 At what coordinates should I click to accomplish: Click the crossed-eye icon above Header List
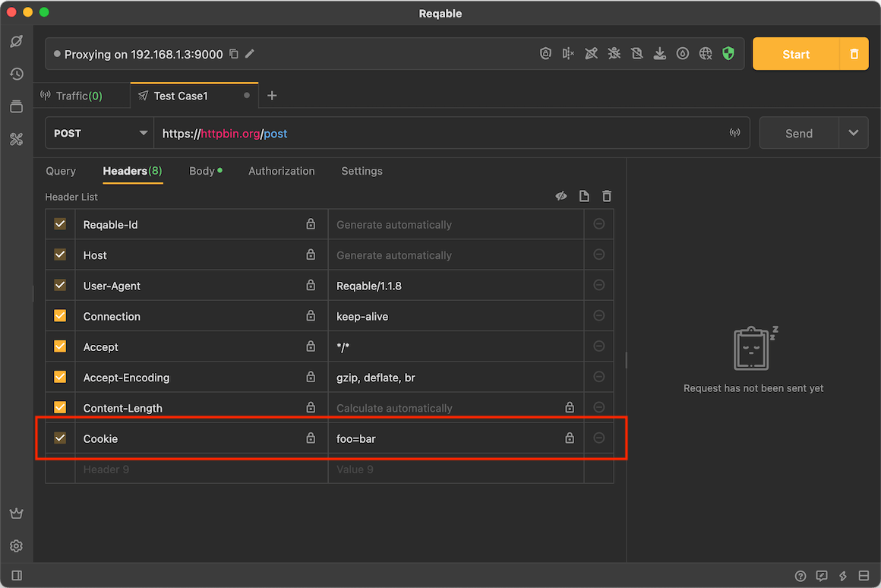click(x=560, y=196)
